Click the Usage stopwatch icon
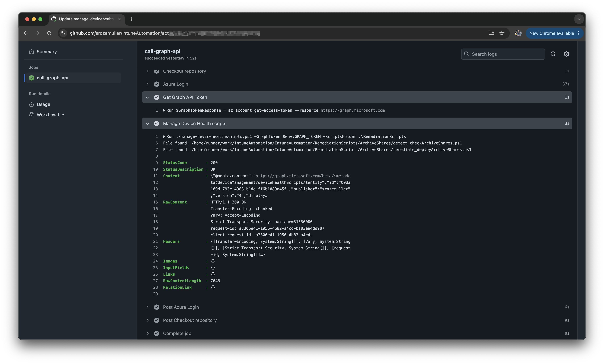The image size is (604, 364). pyautogui.click(x=31, y=104)
